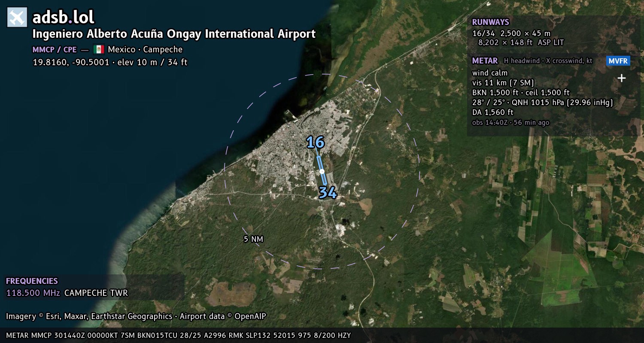Screen dimensions: 644x343
Task: Click the RUNWAYS panel heading
Action: (x=490, y=22)
